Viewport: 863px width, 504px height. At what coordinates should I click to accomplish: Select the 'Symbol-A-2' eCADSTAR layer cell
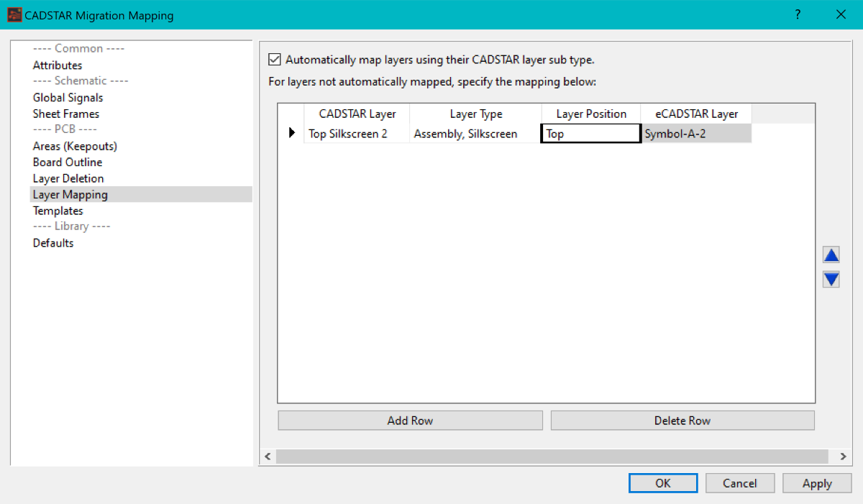coord(696,134)
